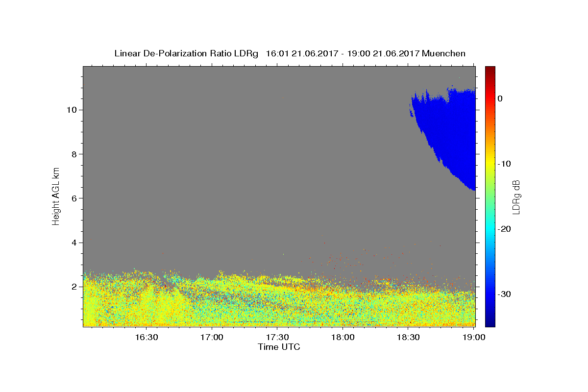588x392 pixels.
Task: Click the blue high-altitude cloud region
Action: point(451,132)
